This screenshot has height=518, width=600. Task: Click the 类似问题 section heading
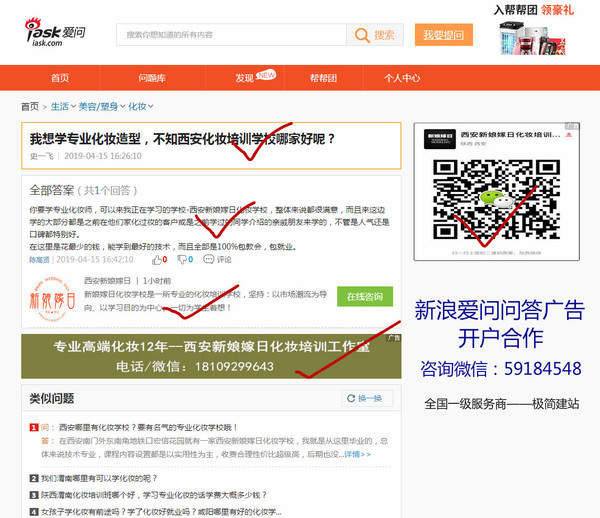[52, 399]
